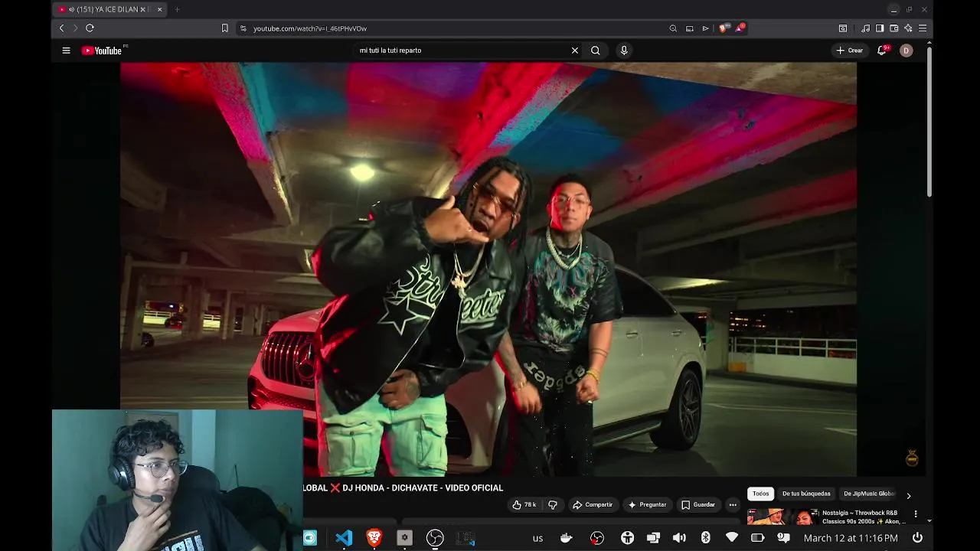
Task: Select the Todos filter chip
Action: [760, 494]
